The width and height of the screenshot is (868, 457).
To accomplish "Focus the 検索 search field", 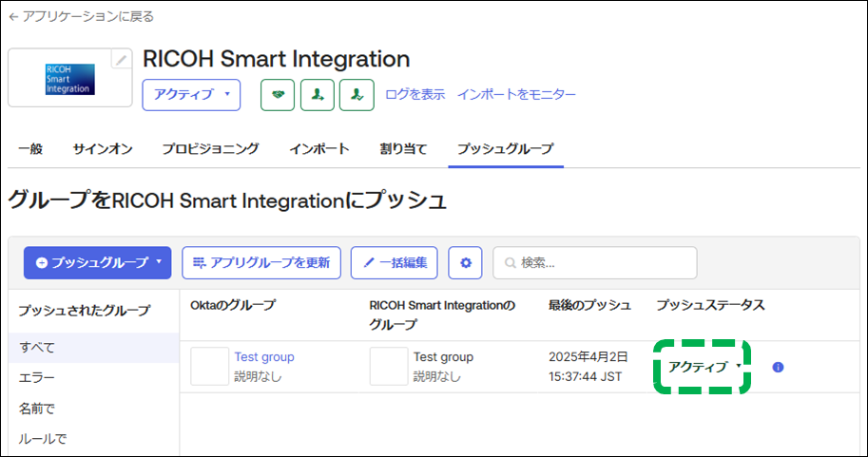I will pyautogui.click(x=595, y=263).
